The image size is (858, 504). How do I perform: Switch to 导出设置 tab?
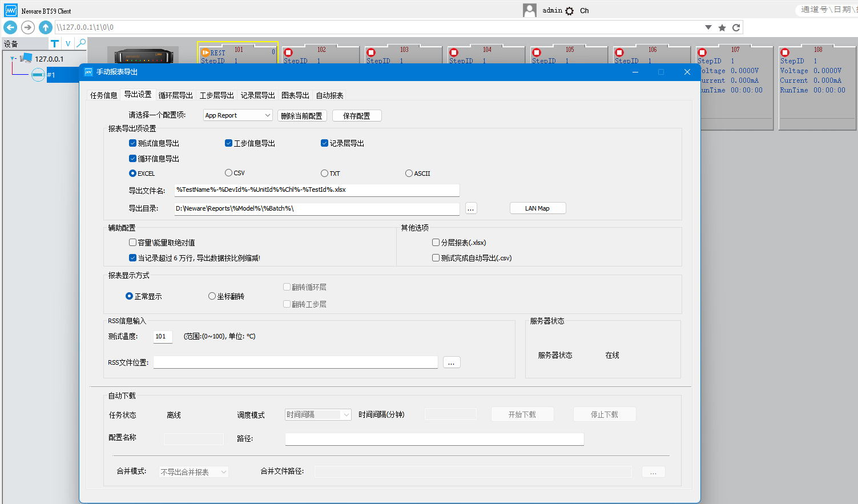pyautogui.click(x=138, y=94)
